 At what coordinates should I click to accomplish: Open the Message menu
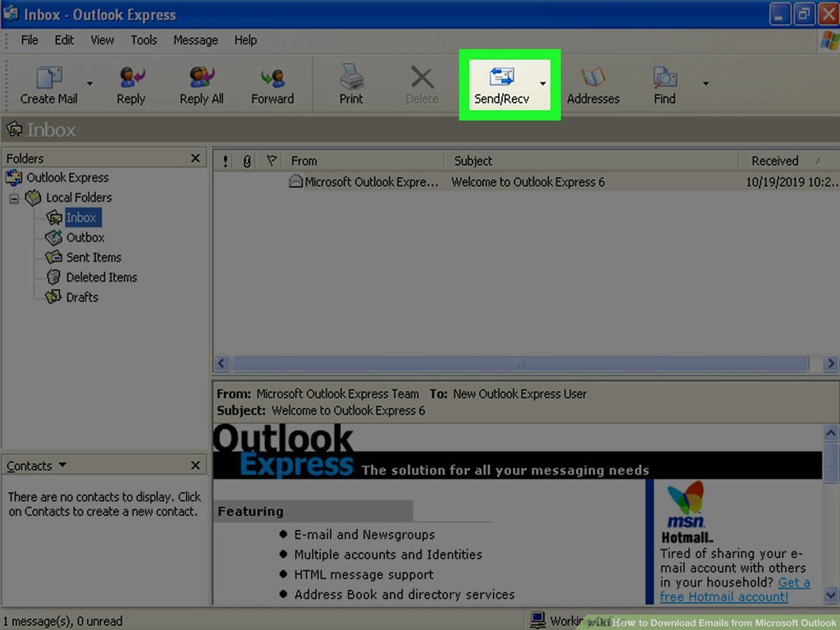pos(194,39)
